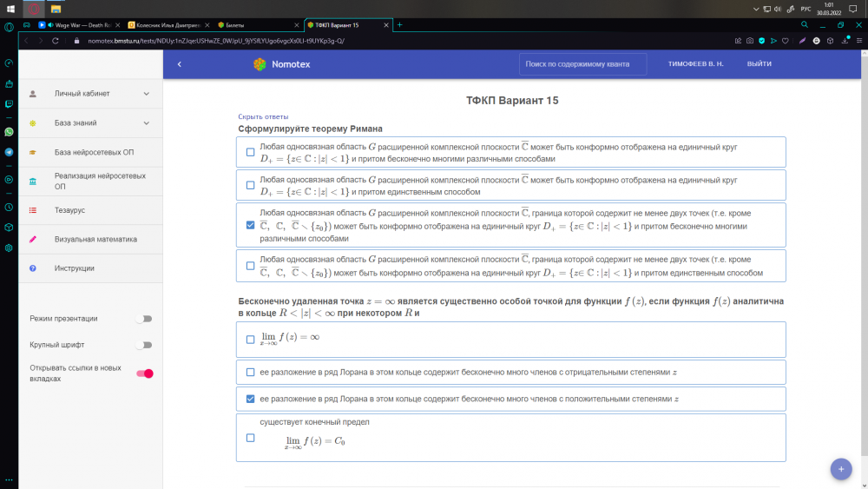Open history clock icon in the Opera sidebar
This screenshot has height=489, width=868.
(x=9, y=208)
